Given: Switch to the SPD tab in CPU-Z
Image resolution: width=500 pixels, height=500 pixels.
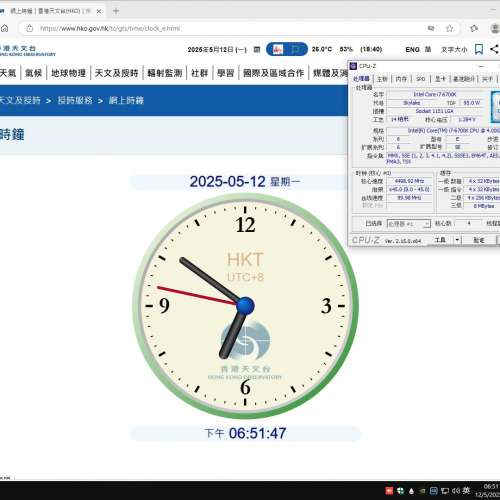Looking at the screenshot, I should tap(421, 79).
